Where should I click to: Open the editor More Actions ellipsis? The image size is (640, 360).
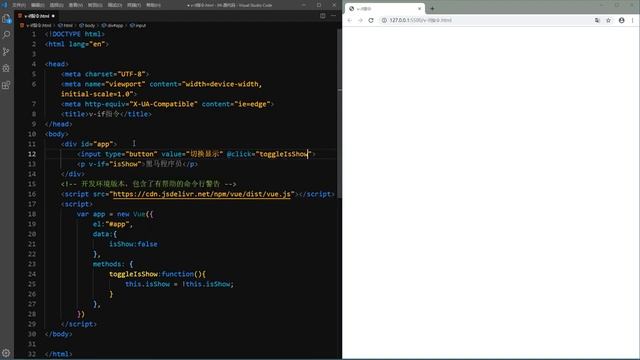tap(333, 16)
